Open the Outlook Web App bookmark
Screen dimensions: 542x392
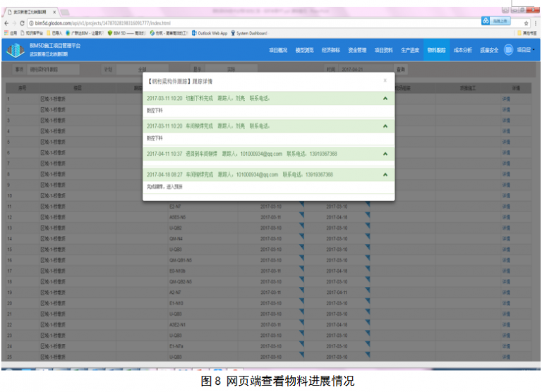pos(210,33)
